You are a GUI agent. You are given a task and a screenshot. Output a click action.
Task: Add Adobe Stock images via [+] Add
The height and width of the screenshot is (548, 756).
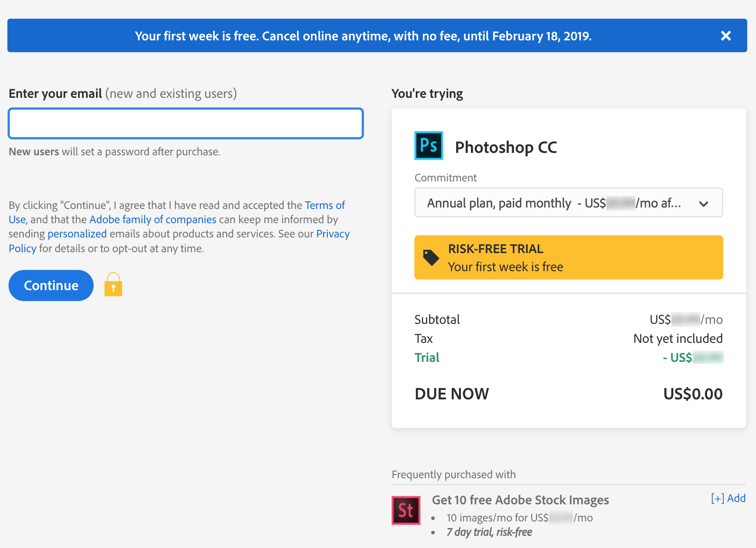point(728,498)
